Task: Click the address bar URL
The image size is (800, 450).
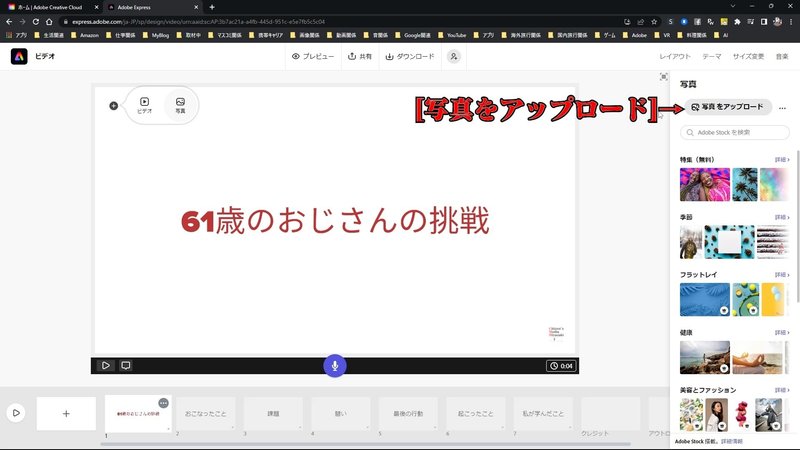Action: [x=198, y=21]
